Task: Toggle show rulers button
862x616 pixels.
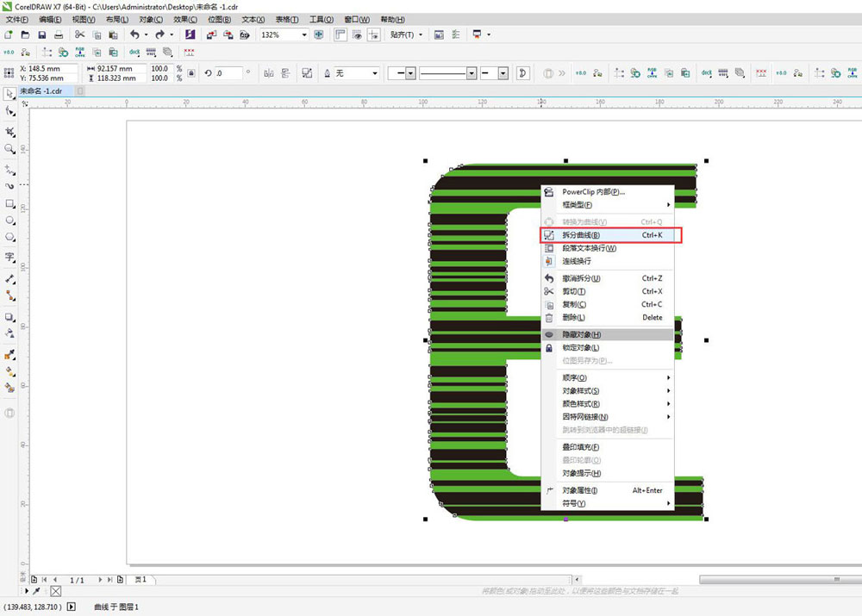Action: [340, 35]
